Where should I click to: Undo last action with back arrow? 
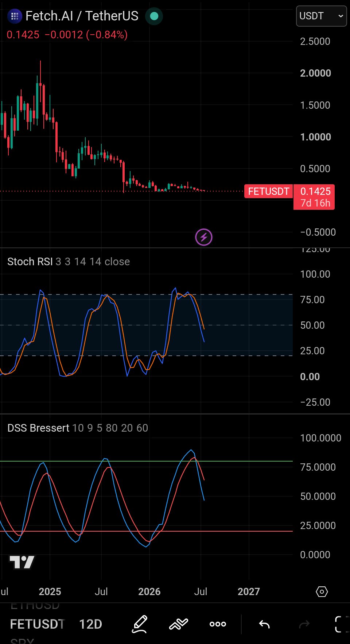pyautogui.click(x=264, y=624)
